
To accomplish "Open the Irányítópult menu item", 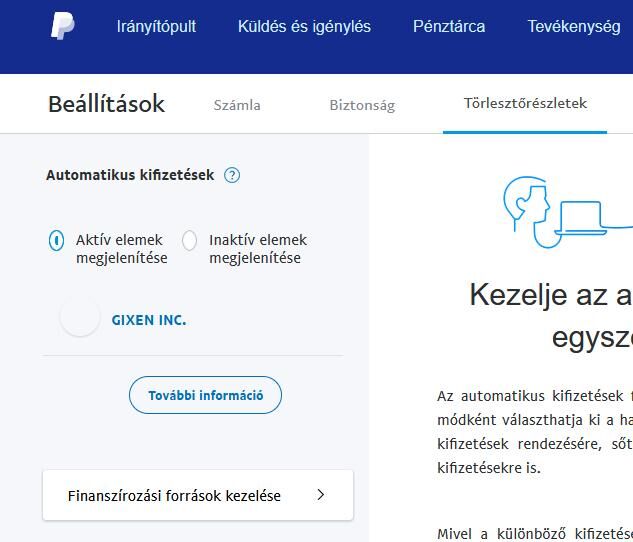I will coord(156,27).
